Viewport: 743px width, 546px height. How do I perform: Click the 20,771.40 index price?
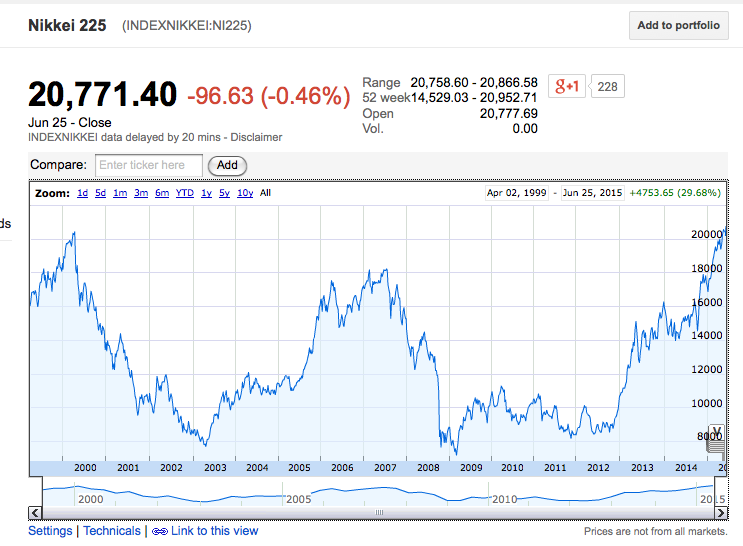102,94
